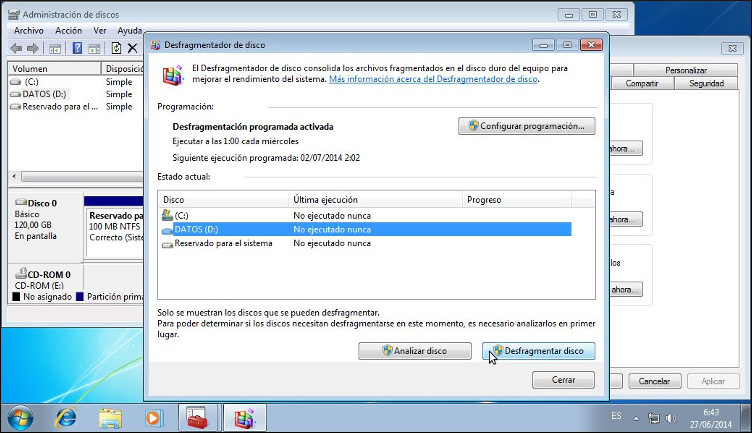Switch to the Seguridad tab
Viewport: 752px width, 433px height.
coord(706,83)
